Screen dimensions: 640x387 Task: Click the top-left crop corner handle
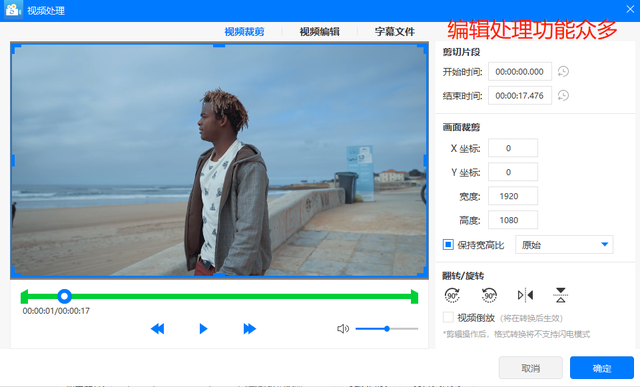[x=16, y=49]
